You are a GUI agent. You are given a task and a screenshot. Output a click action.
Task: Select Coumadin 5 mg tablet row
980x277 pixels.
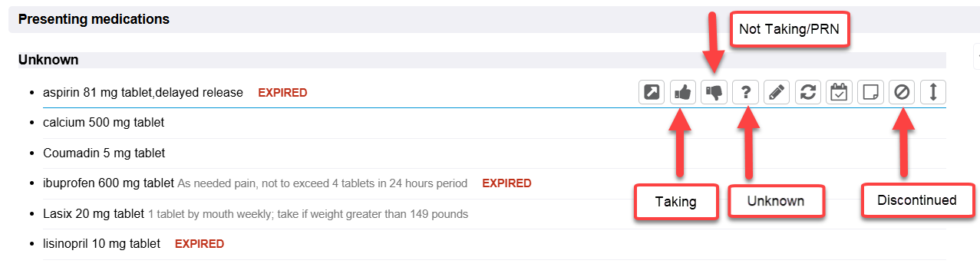pyautogui.click(x=494, y=153)
